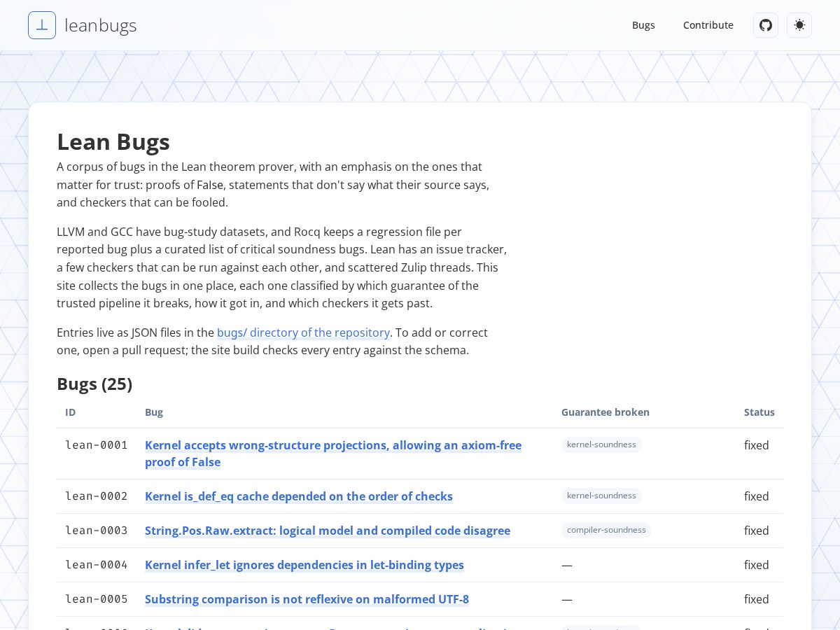Open bug Kernel accepts wrong-structure projections
Image resolution: width=840 pixels, height=630 pixels.
click(x=333, y=454)
